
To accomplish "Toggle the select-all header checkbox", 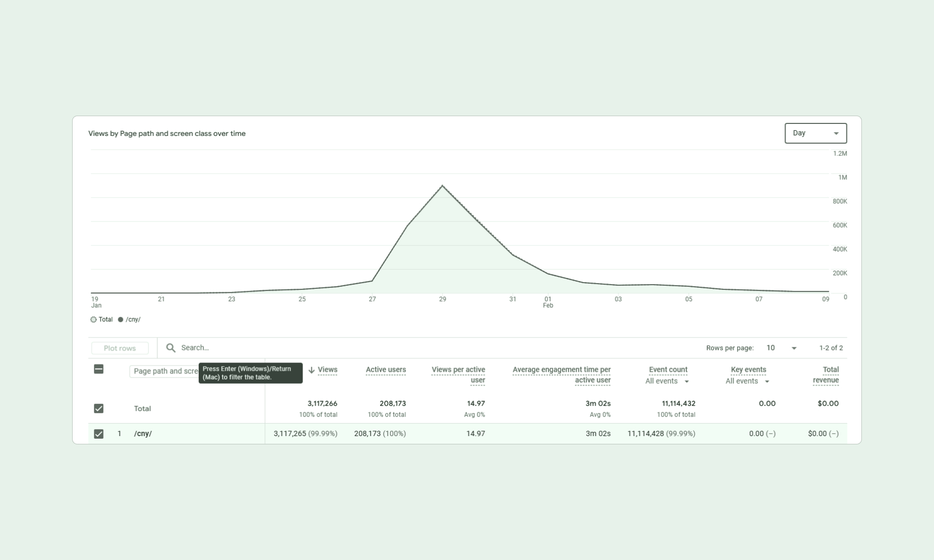I will pos(99,369).
